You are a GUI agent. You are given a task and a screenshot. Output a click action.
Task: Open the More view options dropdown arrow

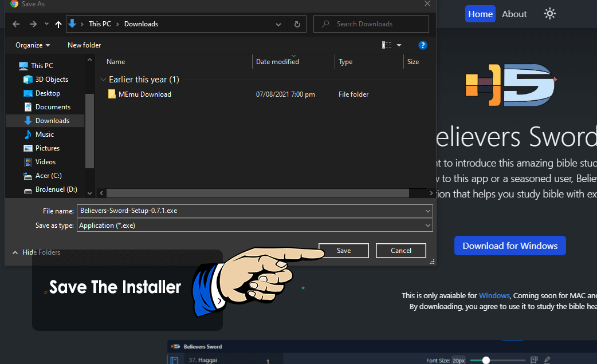point(399,45)
